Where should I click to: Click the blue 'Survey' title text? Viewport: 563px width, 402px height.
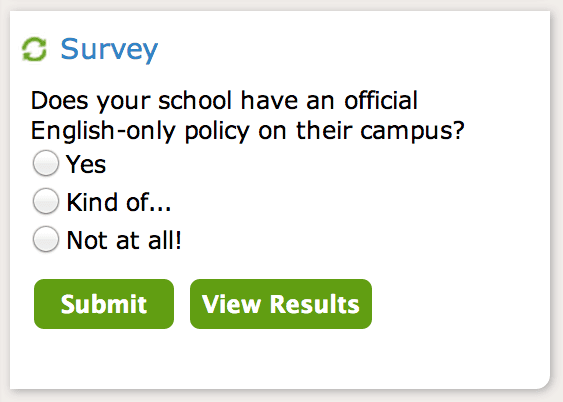pyautogui.click(x=109, y=50)
